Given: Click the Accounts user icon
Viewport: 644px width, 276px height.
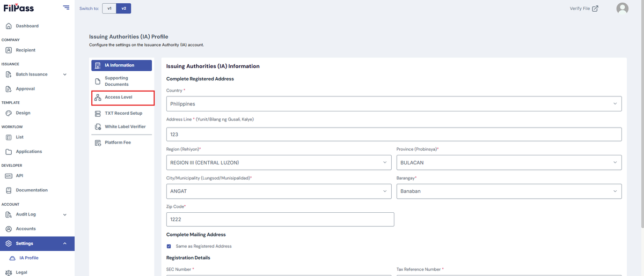Looking at the screenshot, I should point(9,228).
